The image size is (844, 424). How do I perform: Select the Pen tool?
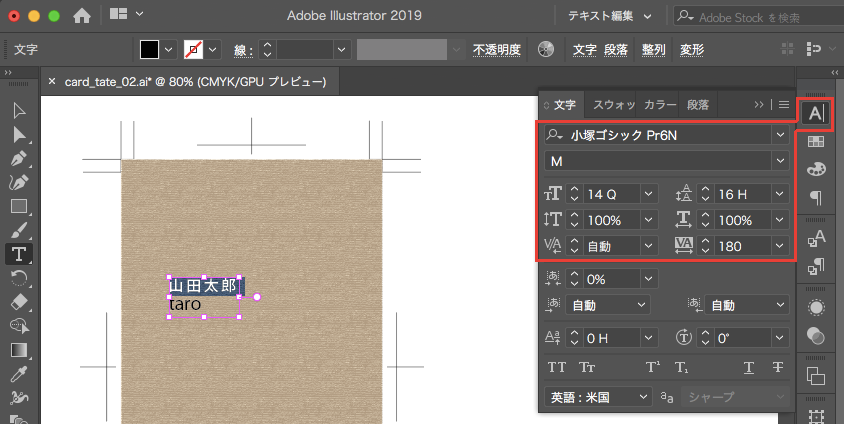coord(17,159)
